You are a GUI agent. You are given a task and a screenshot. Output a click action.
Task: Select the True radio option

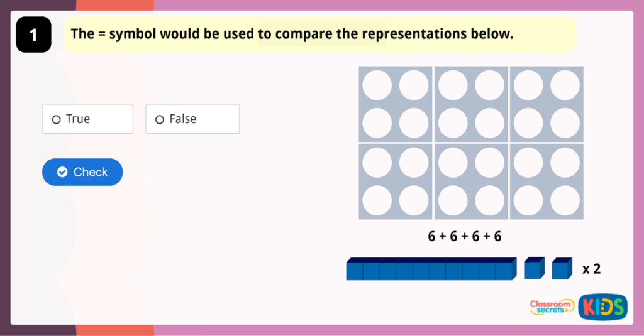point(57,119)
